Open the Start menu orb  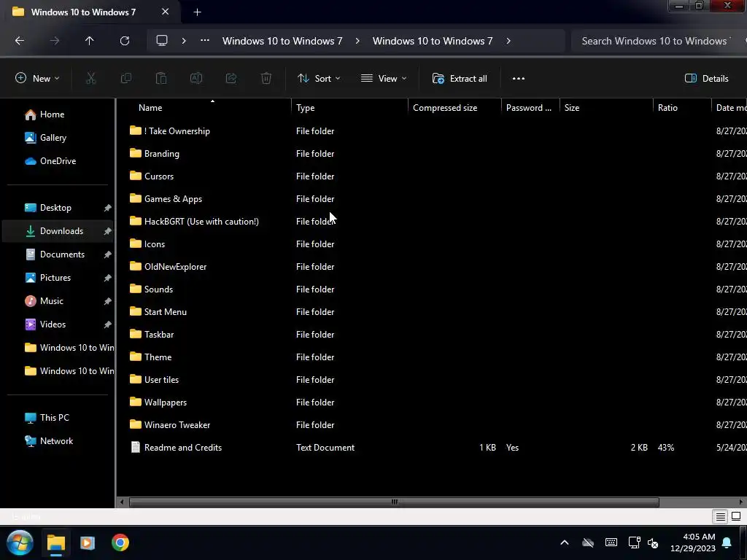[x=20, y=542]
